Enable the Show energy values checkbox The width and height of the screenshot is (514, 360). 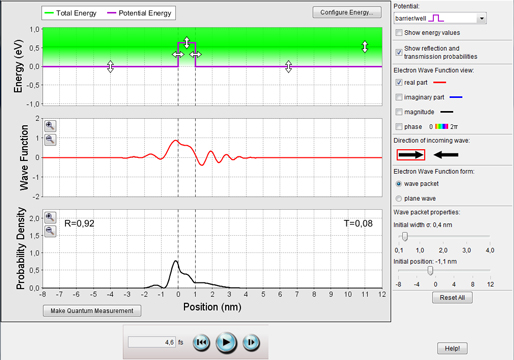(x=399, y=33)
